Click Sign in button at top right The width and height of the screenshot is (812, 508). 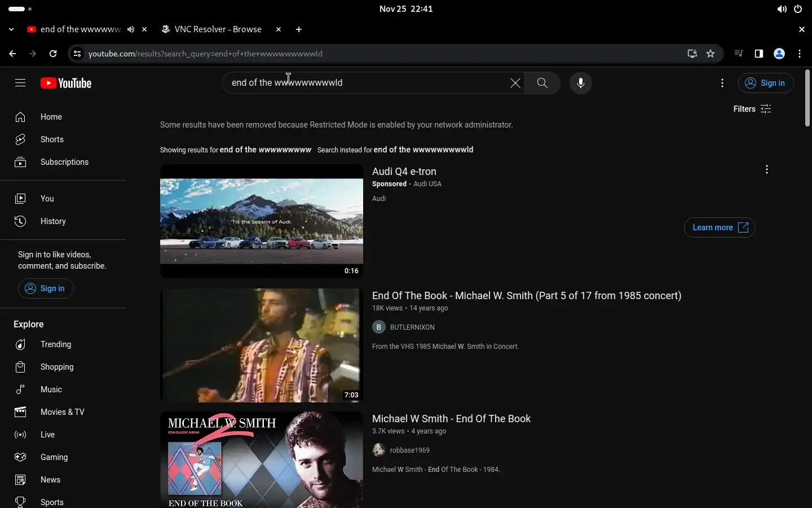(766, 83)
